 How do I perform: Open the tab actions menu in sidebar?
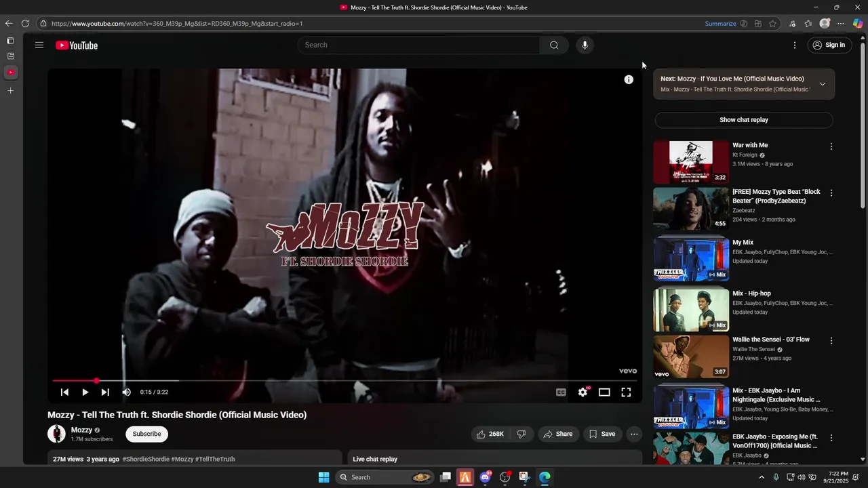10,41
